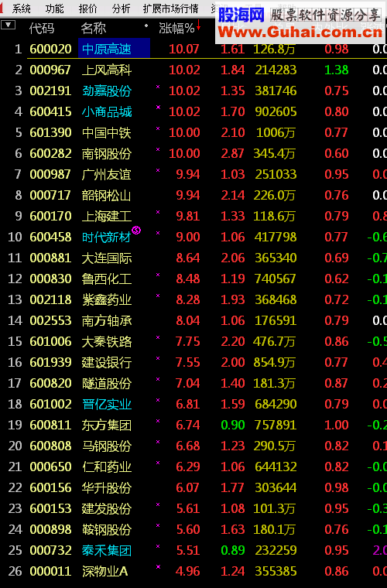Open the 功能 menu
The image size is (387, 588).
55,9
